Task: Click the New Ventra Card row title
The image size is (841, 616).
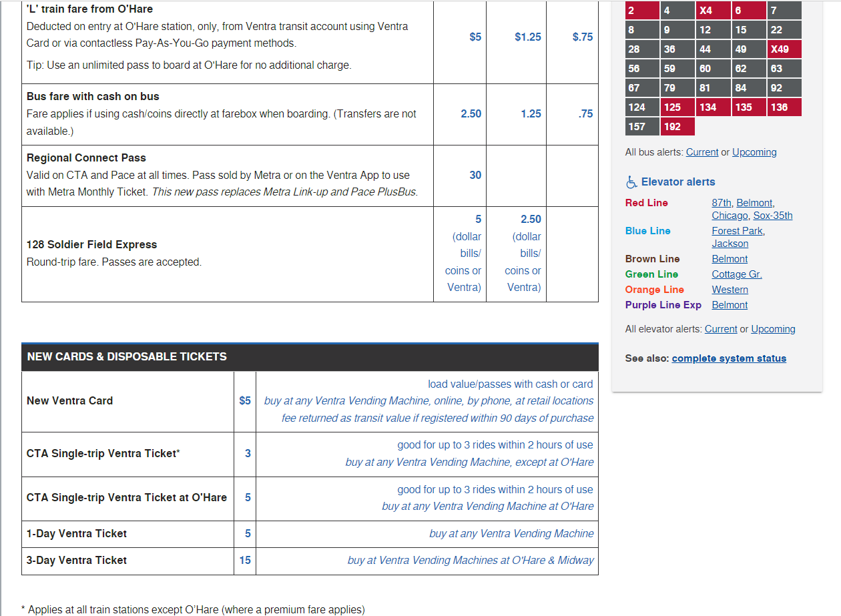Action: tap(69, 401)
